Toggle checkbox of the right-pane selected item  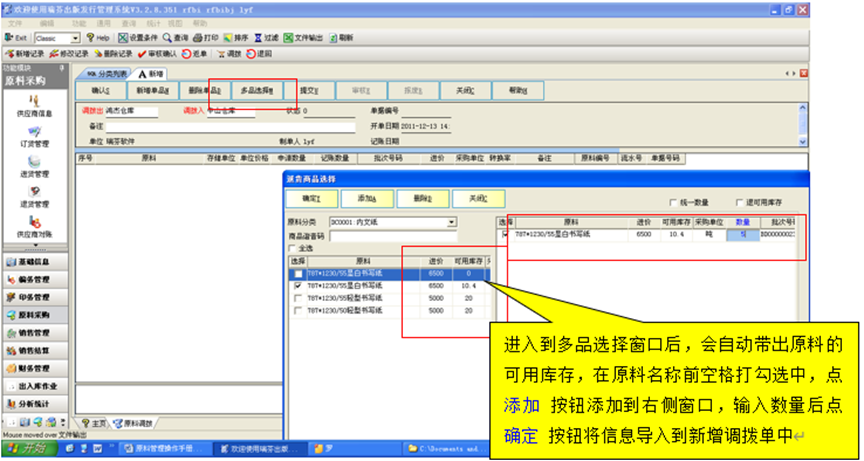[x=505, y=235]
